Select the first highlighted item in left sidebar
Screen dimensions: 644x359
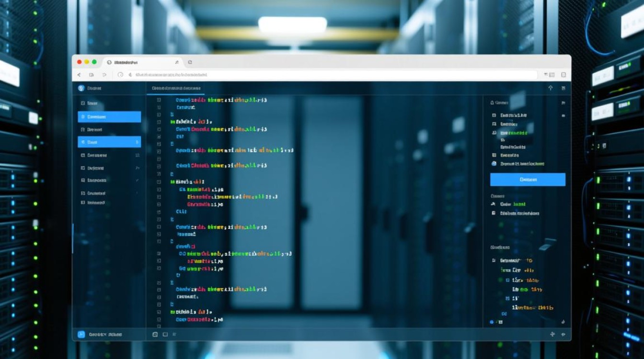tap(109, 117)
